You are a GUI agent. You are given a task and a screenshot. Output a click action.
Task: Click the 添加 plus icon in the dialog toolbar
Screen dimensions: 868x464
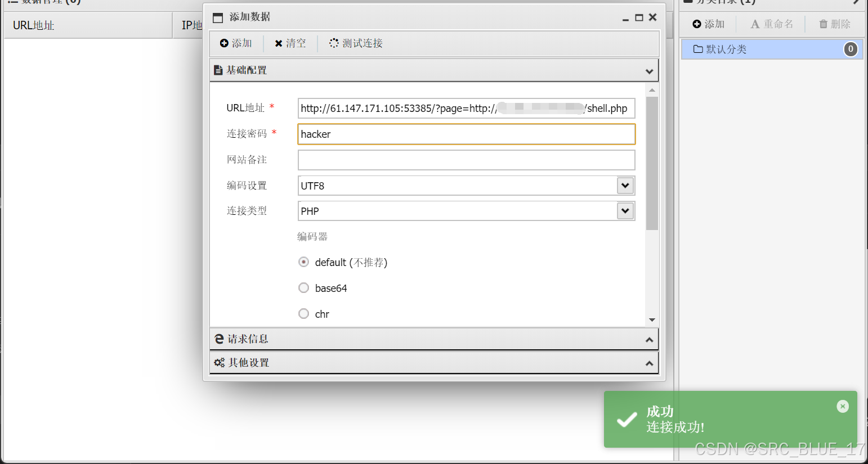click(x=225, y=43)
